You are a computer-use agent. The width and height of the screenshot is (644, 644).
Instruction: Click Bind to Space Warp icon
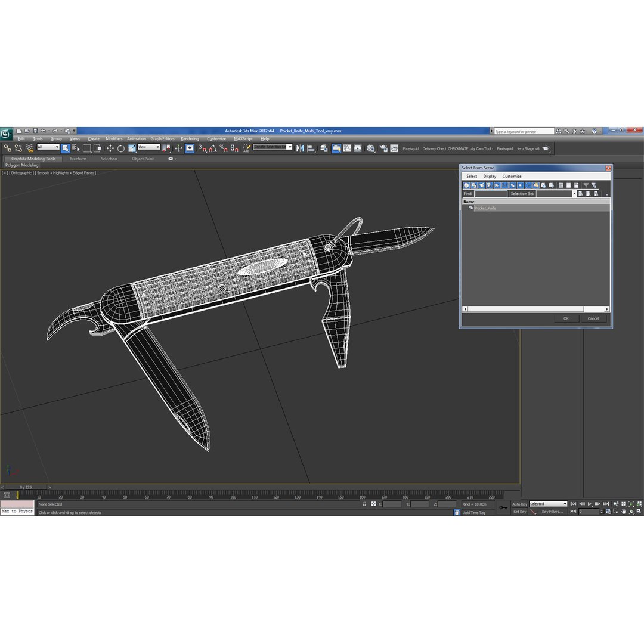[29, 148]
